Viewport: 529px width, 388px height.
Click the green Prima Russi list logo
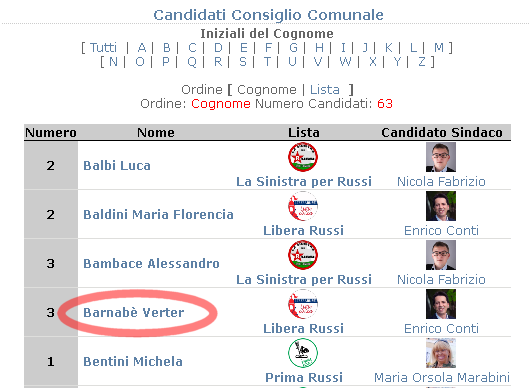coord(303,353)
